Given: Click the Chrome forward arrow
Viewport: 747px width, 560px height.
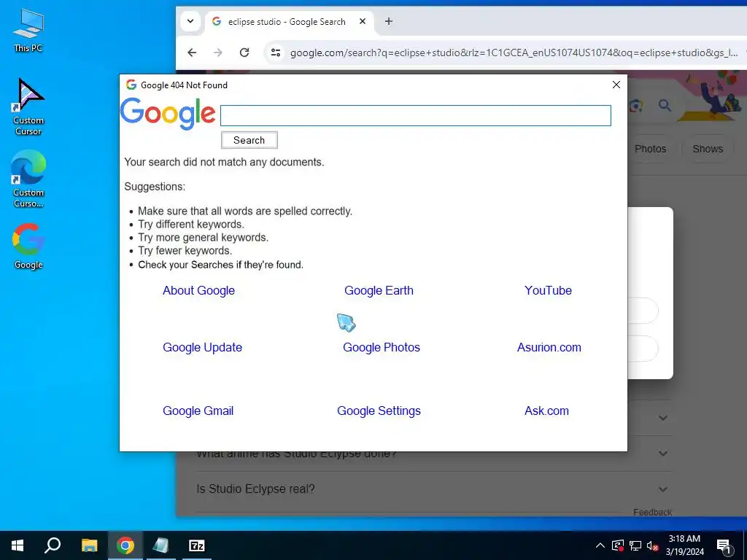Looking at the screenshot, I should pos(217,52).
